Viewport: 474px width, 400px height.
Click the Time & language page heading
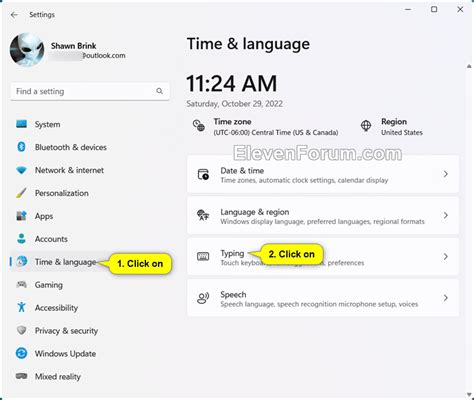click(x=248, y=44)
